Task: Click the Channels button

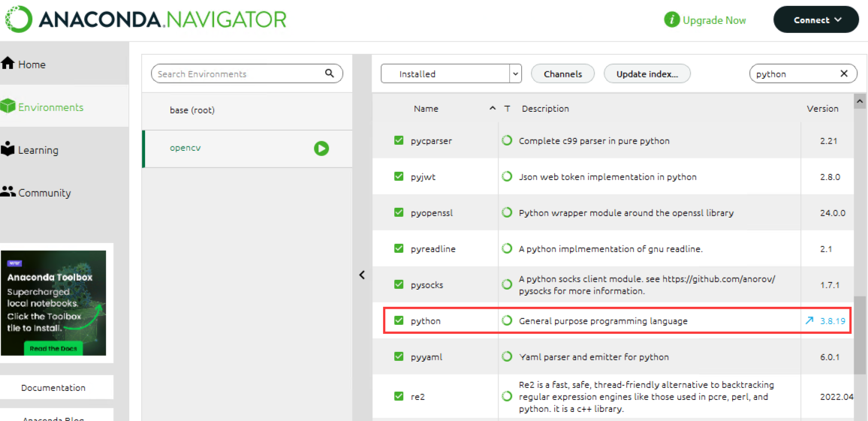Action: [562, 74]
